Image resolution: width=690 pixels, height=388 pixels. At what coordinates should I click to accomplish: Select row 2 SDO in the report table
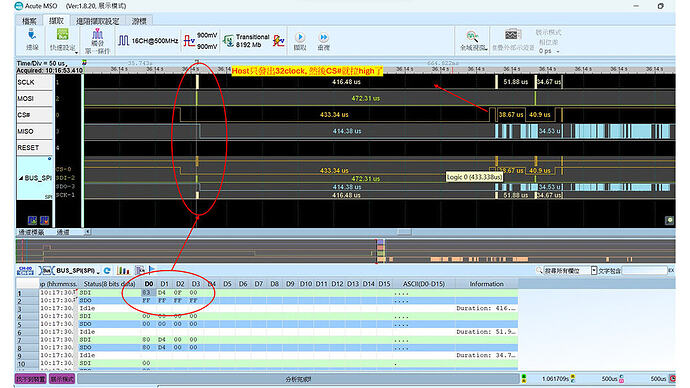pos(267,300)
